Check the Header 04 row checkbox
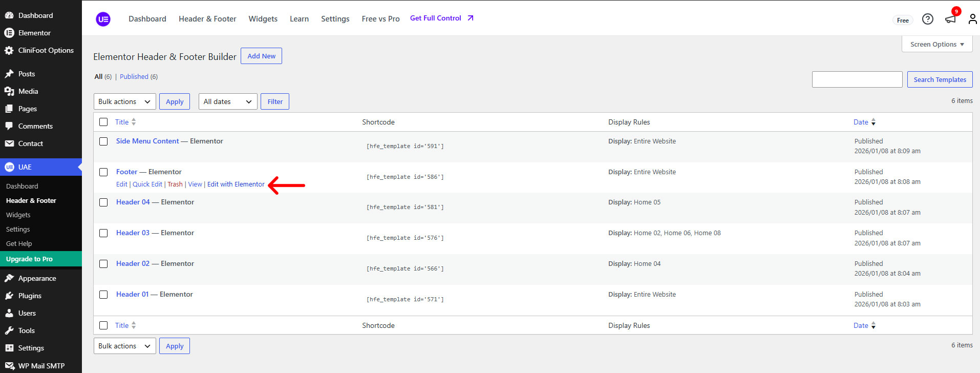 click(103, 202)
